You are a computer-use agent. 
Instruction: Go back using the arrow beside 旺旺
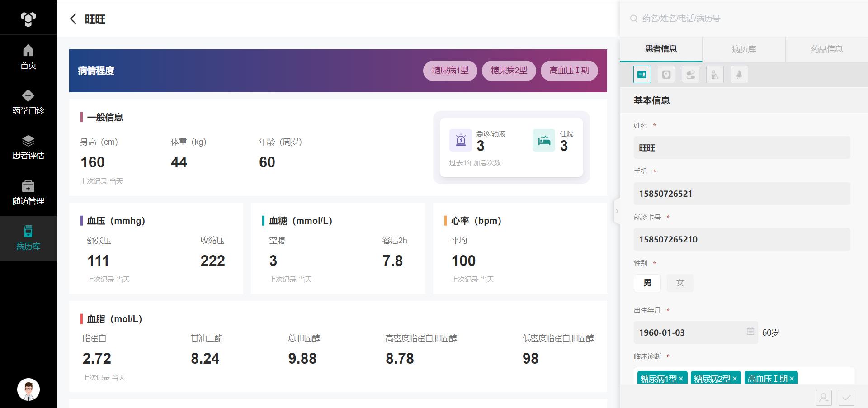[73, 19]
